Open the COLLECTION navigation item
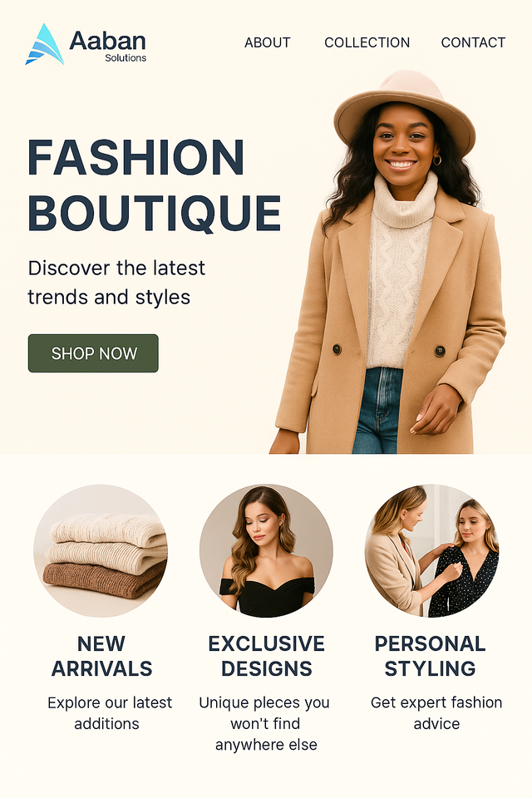Screen dimensions: 532x798 [367, 42]
